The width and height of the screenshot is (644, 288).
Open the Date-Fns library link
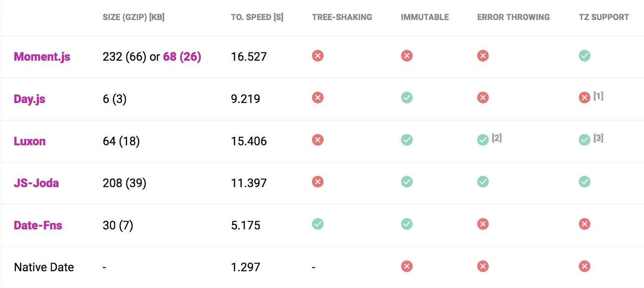point(38,225)
